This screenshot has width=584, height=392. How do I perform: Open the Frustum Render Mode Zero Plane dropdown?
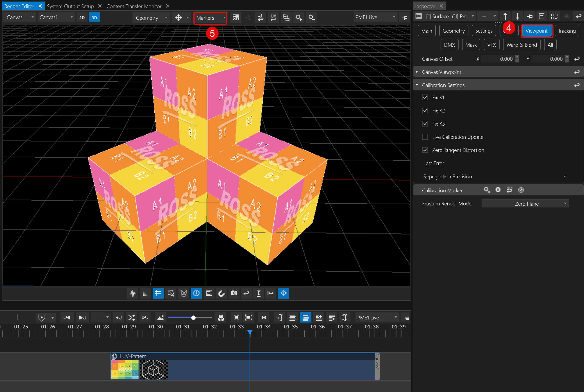(x=525, y=203)
